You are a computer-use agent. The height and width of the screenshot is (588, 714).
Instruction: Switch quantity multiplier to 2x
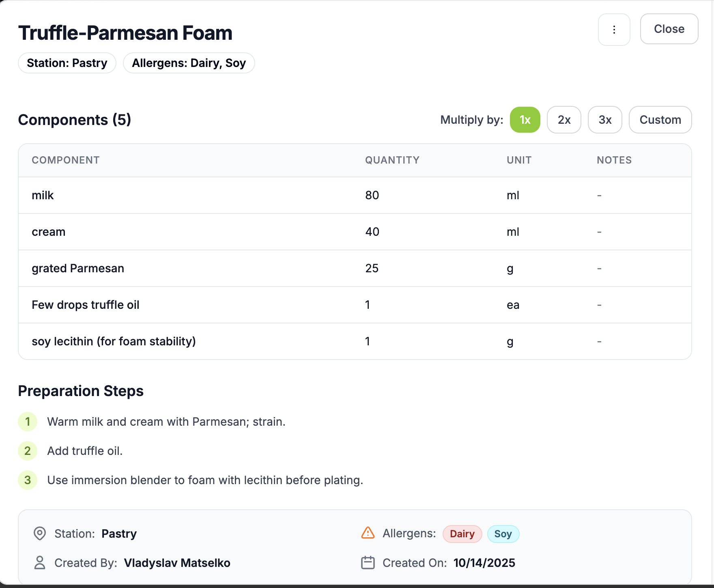coord(564,120)
